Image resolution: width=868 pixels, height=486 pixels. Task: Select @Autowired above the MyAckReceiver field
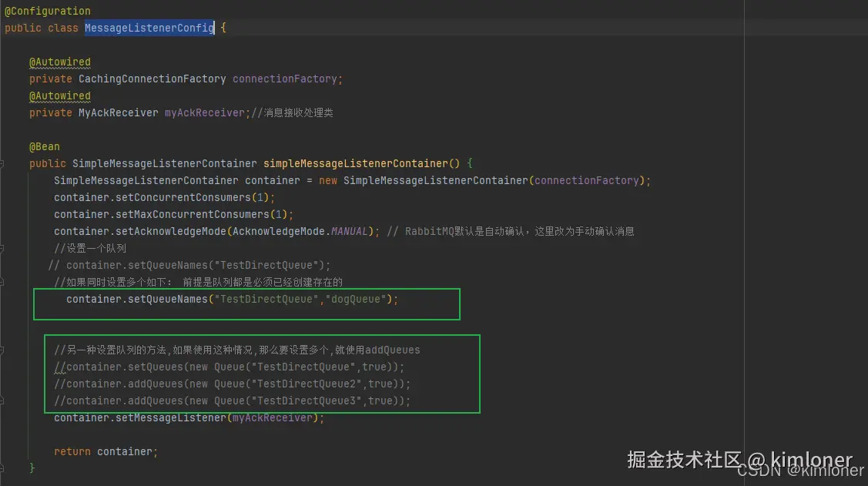click(60, 96)
